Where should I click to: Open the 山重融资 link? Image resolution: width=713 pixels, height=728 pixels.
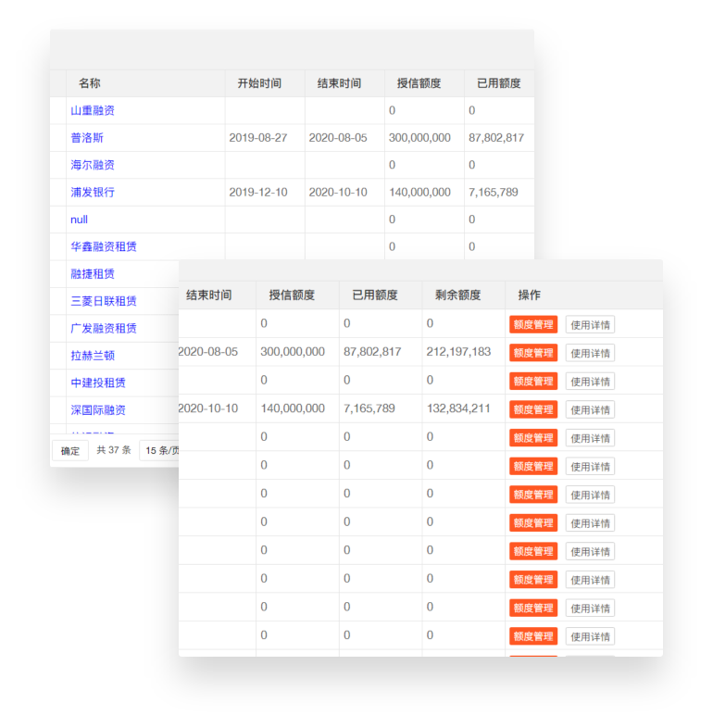[93, 110]
